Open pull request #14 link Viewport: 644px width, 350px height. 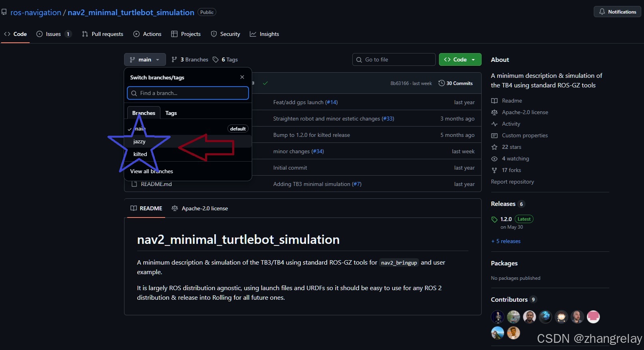(x=331, y=102)
